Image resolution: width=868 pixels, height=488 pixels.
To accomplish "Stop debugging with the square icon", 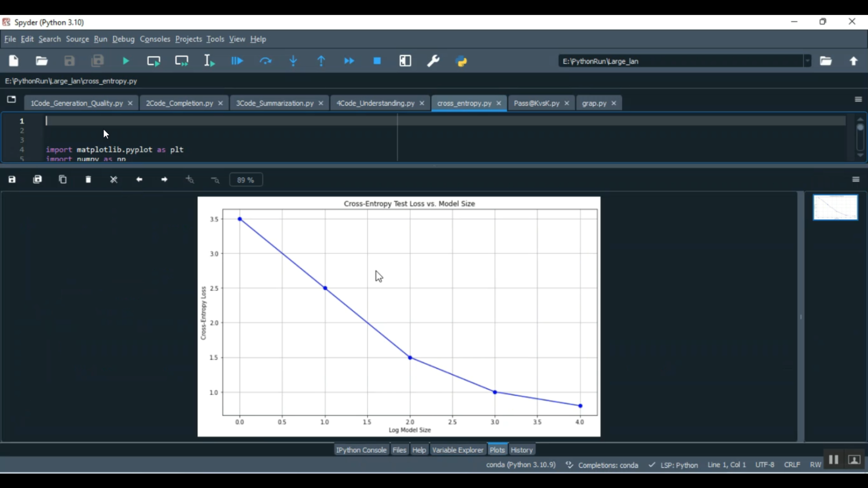I will (x=377, y=61).
